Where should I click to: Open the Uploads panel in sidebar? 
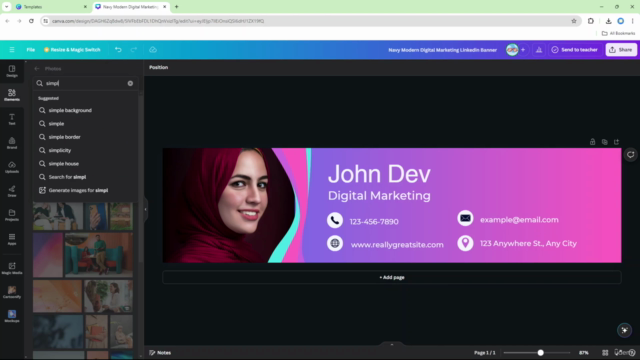pyautogui.click(x=12, y=167)
